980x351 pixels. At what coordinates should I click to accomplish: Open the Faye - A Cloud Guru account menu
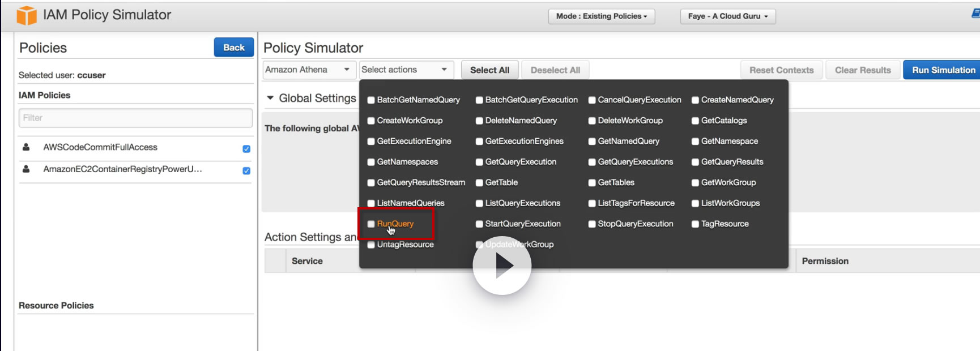(728, 16)
